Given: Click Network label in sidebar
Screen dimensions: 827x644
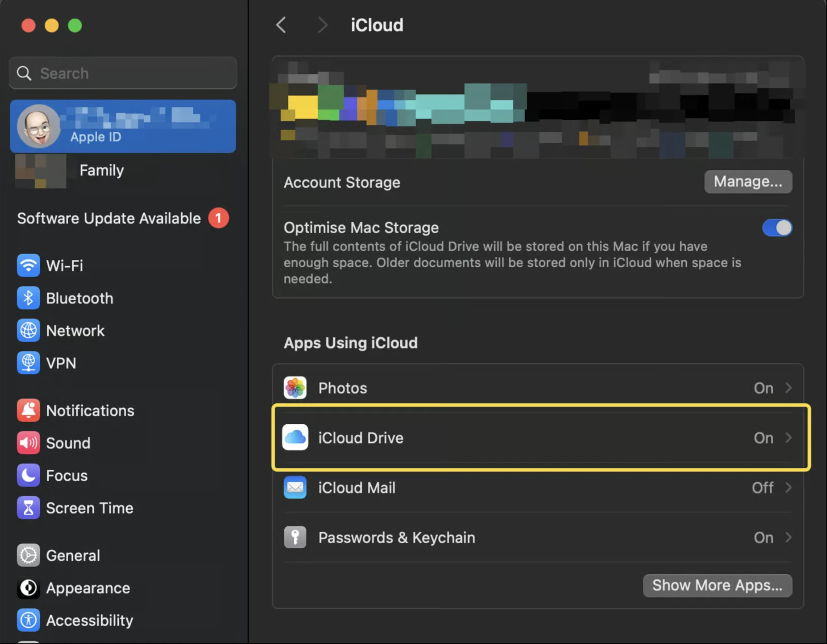Looking at the screenshot, I should coord(75,331).
